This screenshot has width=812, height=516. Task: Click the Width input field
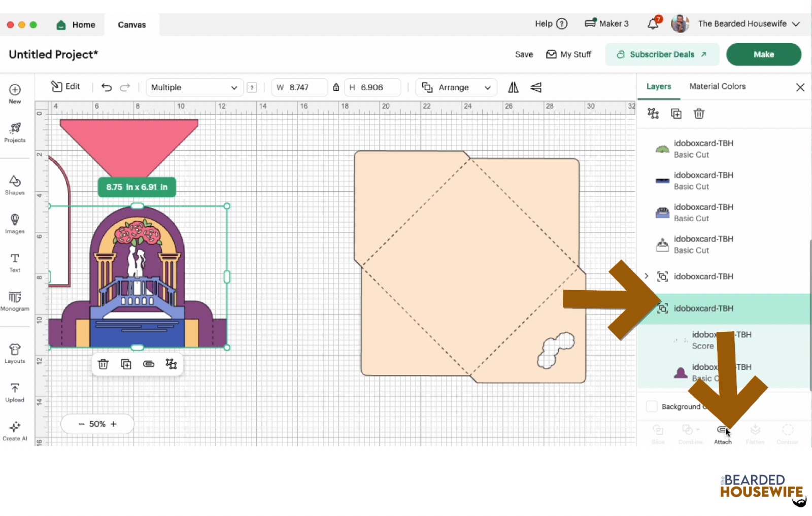tap(304, 87)
